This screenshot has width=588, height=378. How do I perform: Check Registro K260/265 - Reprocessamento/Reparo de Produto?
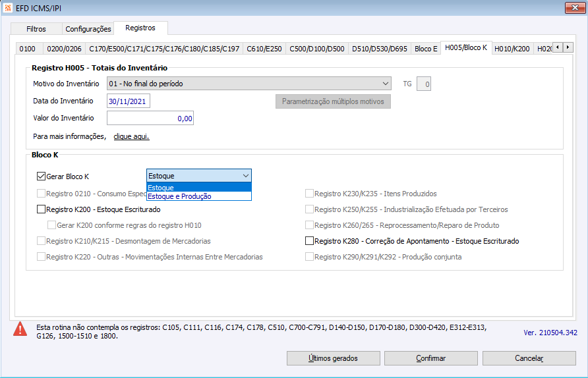(x=309, y=225)
